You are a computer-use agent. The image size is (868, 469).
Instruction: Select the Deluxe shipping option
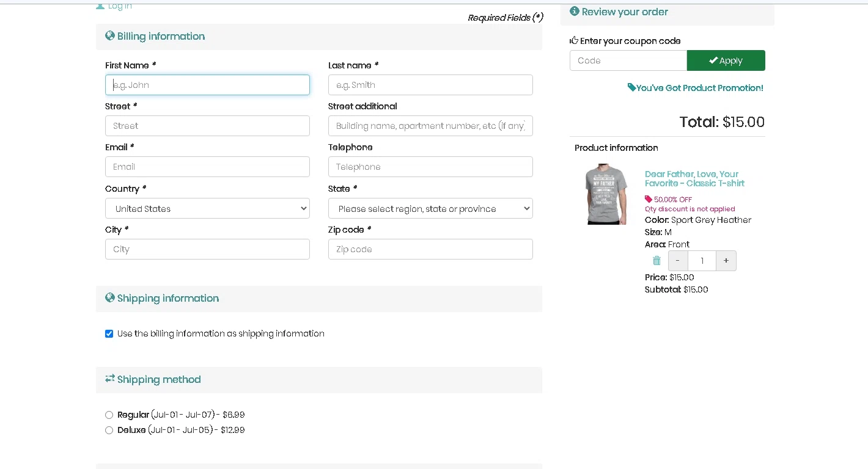pyautogui.click(x=109, y=431)
